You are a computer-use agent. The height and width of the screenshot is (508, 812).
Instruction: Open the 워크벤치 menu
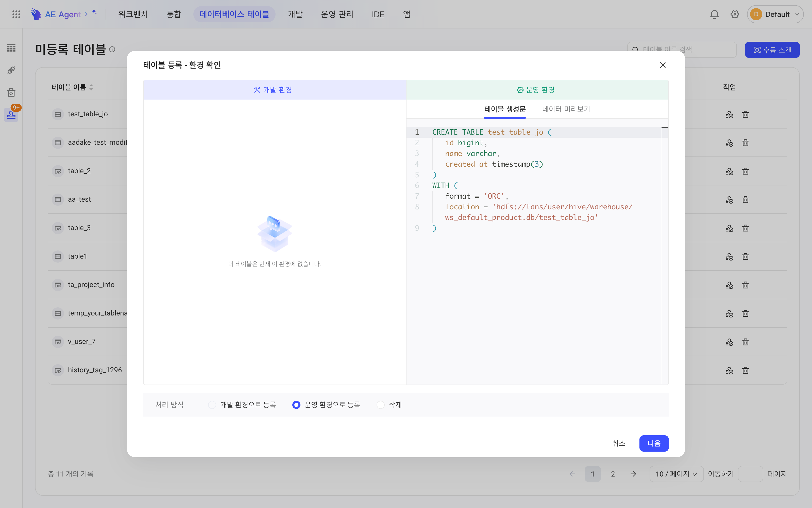point(133,14)
